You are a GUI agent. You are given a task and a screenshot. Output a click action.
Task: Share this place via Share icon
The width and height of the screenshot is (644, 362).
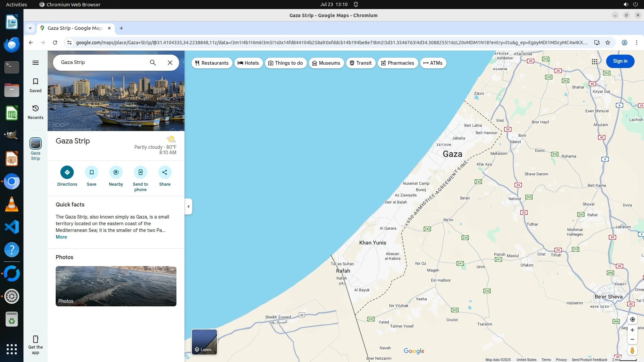point(165,172)
